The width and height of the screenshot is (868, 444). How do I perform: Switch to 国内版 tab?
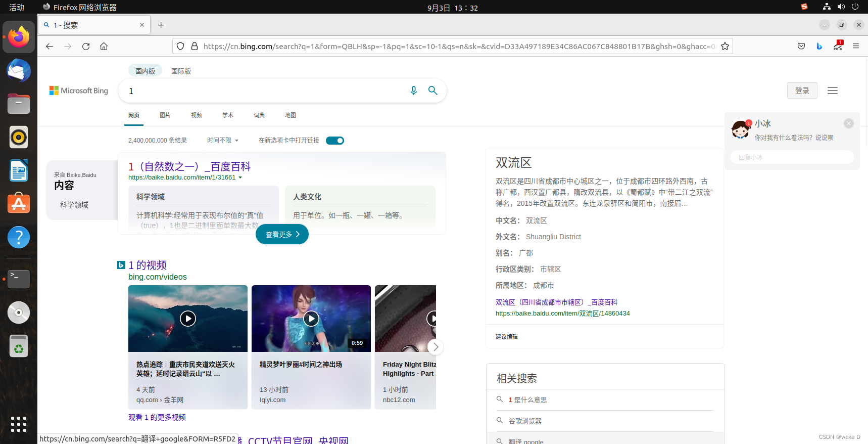pyautogui.click(x=145, y=71)
